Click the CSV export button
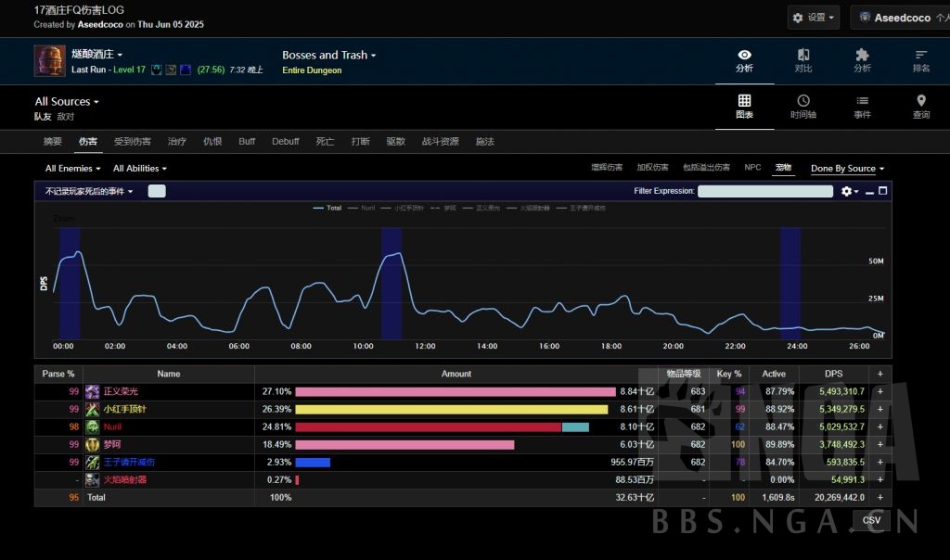Viewport: 950px width, 560px height. coord(871,520)
